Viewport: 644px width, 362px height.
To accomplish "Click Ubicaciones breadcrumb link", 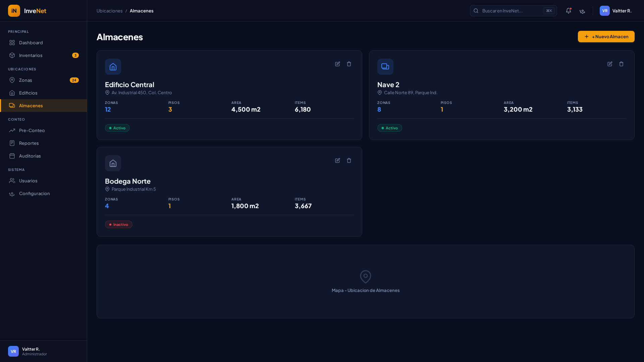I will pos(109,11).
